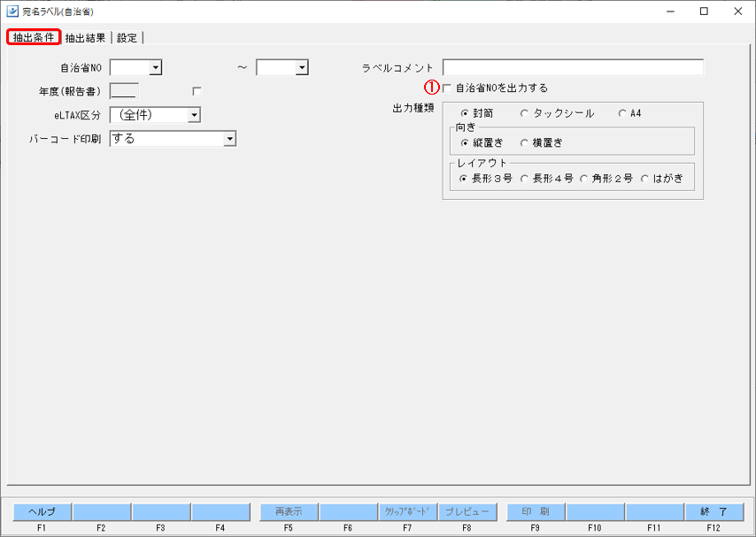The width and height of the screenshot is (756, 537).
Task: Maximize the 宛名ラベル window
Action: point(704,12)
